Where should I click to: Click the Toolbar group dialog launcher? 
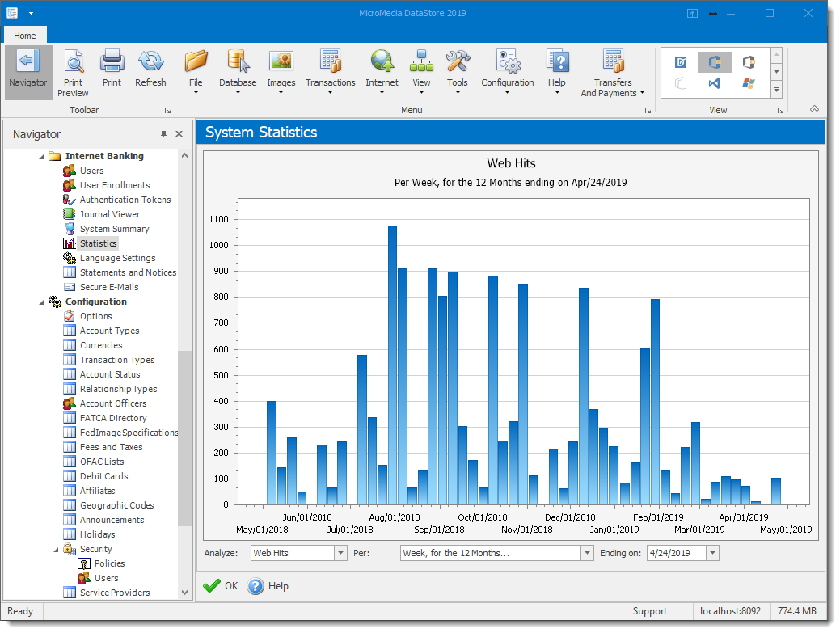(167, 110)
